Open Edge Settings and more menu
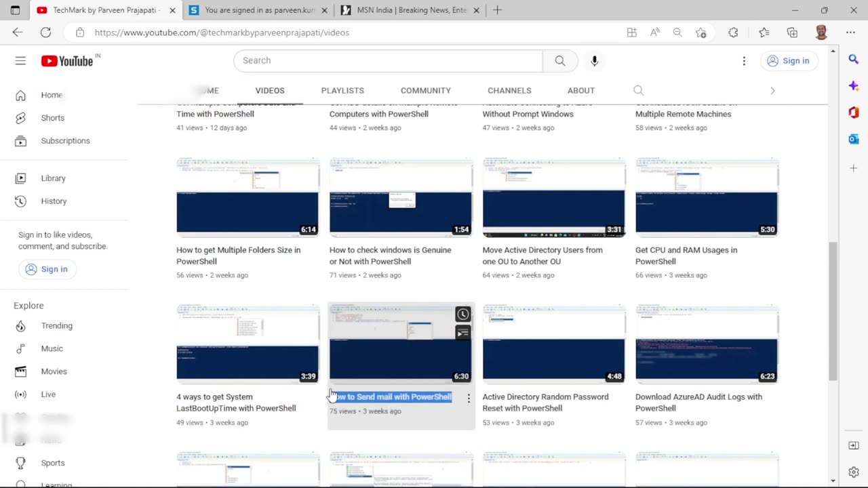Viewport: 868px width, 488px height. click(850, 33)
